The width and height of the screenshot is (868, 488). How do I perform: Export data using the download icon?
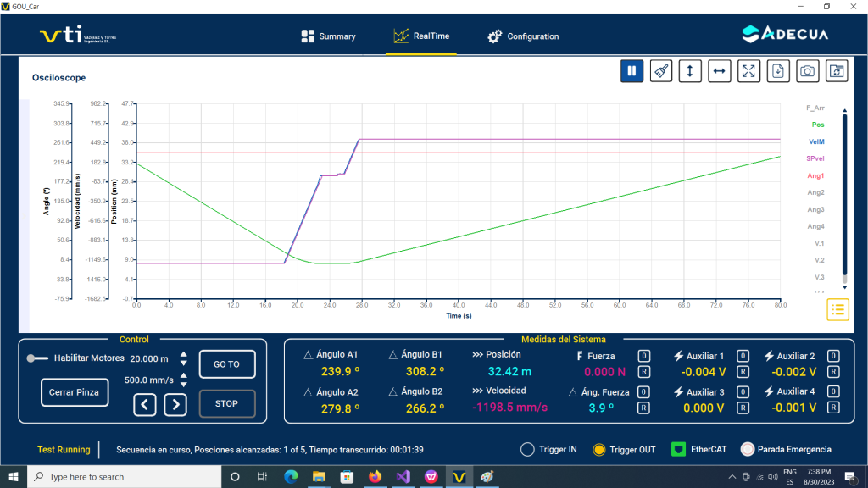point(778,71)
